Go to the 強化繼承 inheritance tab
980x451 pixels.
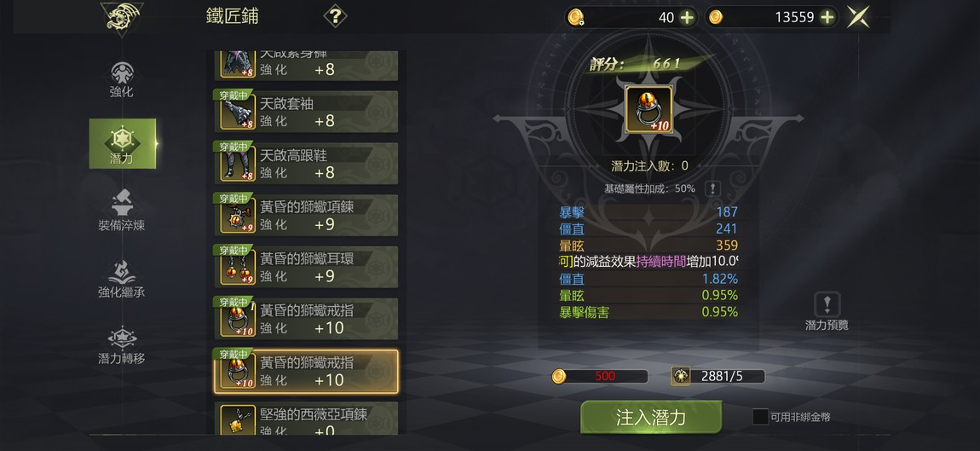(x=122, y=278)
